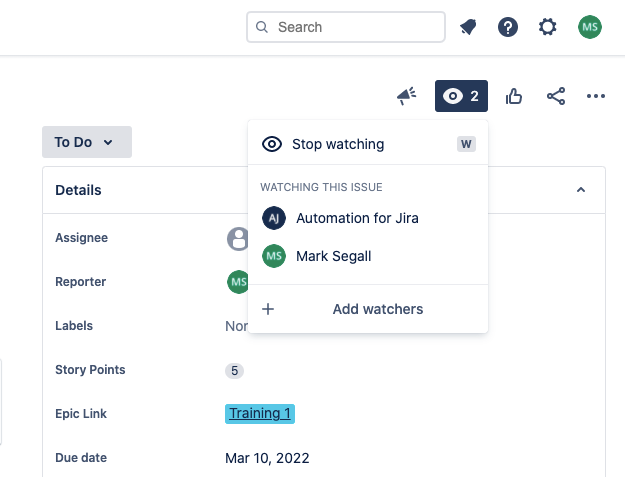Select Stop watching in the watchers menu
The image size is (625, 477).
(368, 144)
